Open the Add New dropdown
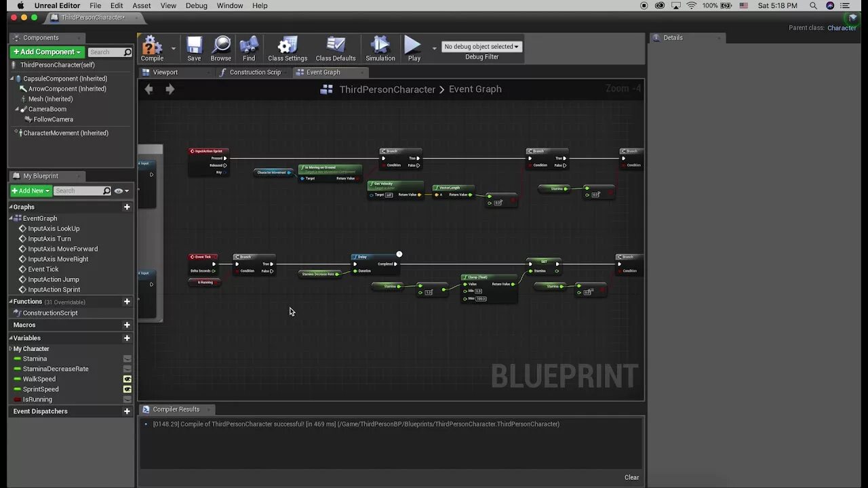Viewport: 868px width, 488px height. (x=31, y=191)
